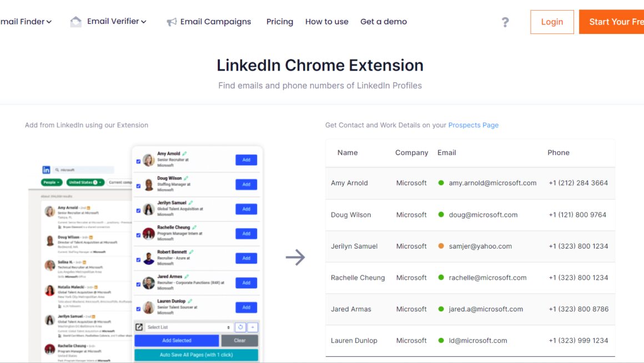Image resolution: width=644 pixels, height=363 pixels.
Task: Uncheck the Jerilyn Samuel checkbox
Action: pyautogui.click(x=138, y=211)
